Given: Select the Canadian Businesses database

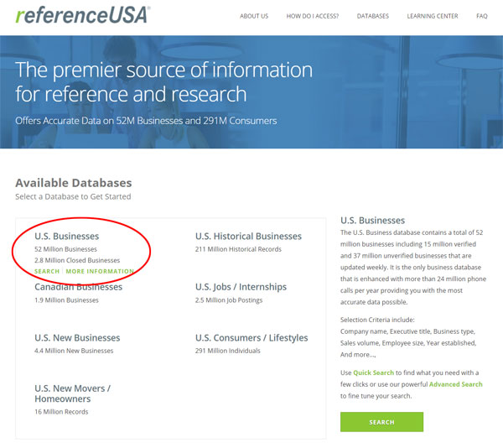Looking at the screenshot, I should (x=78, y=287).
